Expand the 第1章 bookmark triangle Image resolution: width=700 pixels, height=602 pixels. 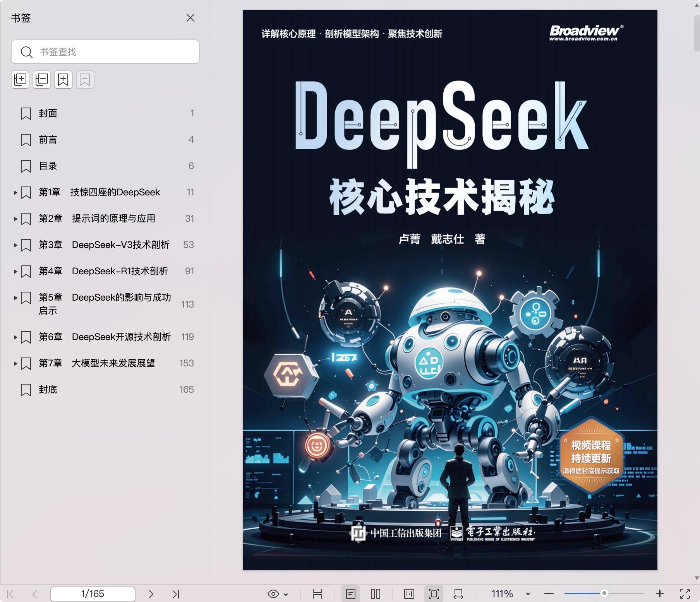[15, 192]
